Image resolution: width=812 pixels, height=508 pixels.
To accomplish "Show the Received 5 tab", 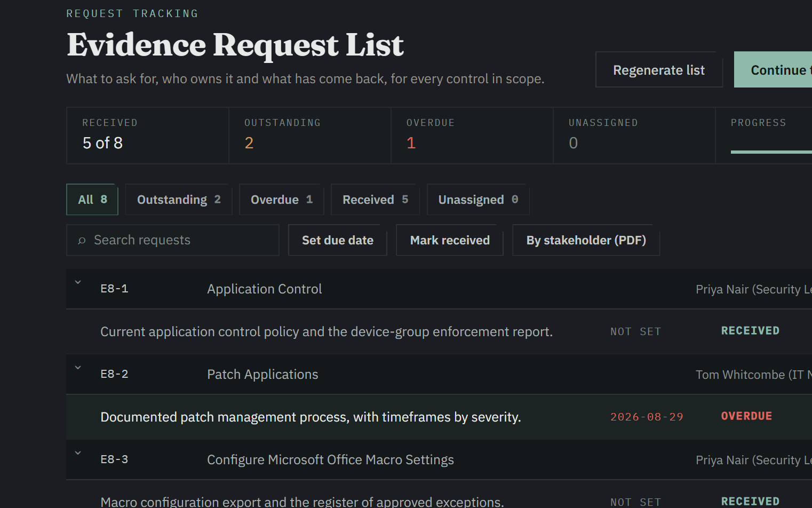I will [375, 200].
